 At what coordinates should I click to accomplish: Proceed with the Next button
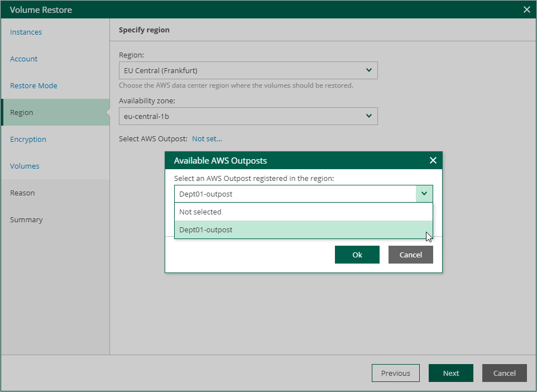pyautogui.click(x=451, y=373)
